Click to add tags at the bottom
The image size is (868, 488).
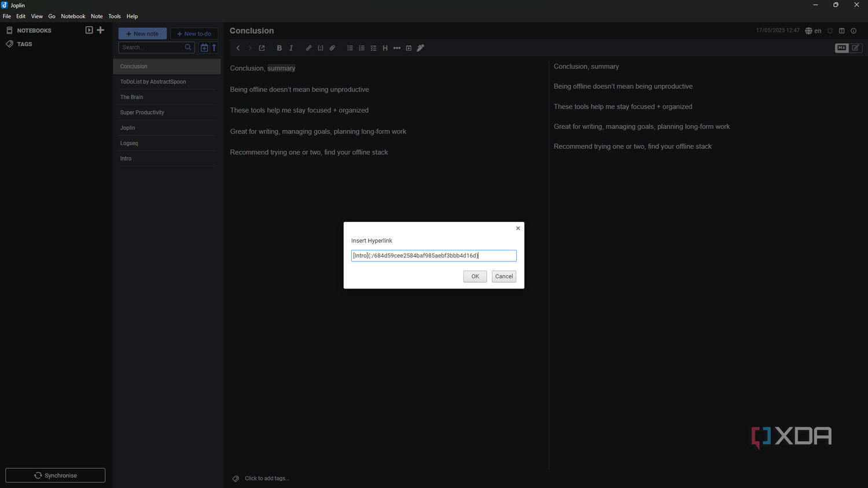267,478
